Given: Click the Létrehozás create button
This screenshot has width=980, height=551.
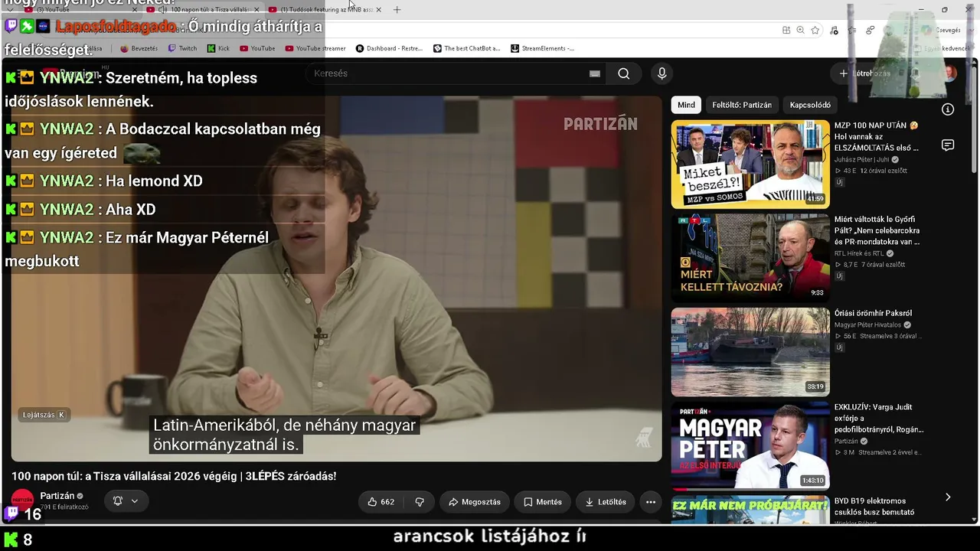Looking at the screenshot, I should point(864,73).
